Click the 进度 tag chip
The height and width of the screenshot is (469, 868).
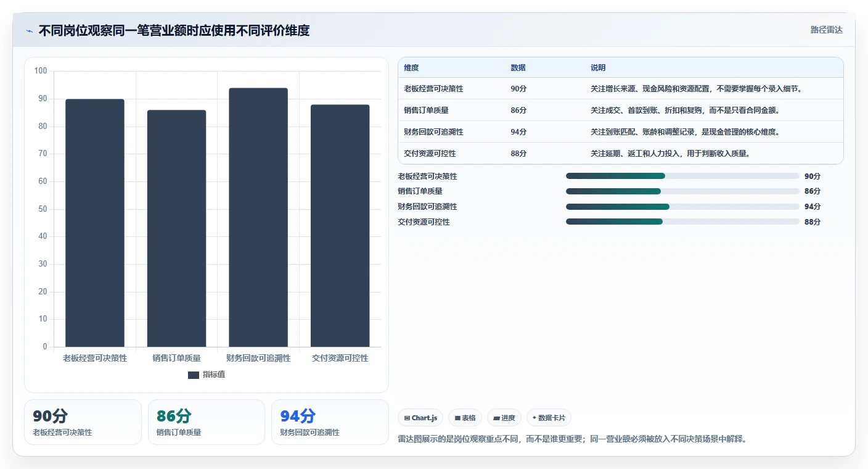pos(504,418)
